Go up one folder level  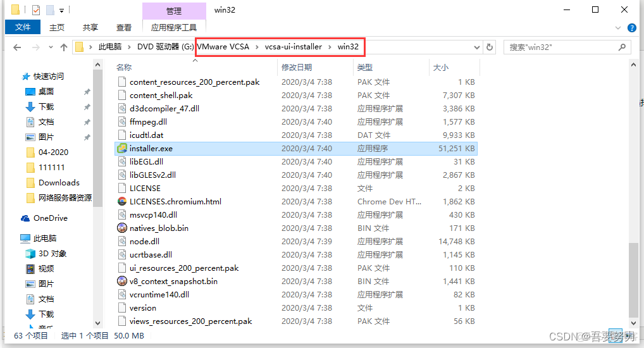(x=64, y=47)
